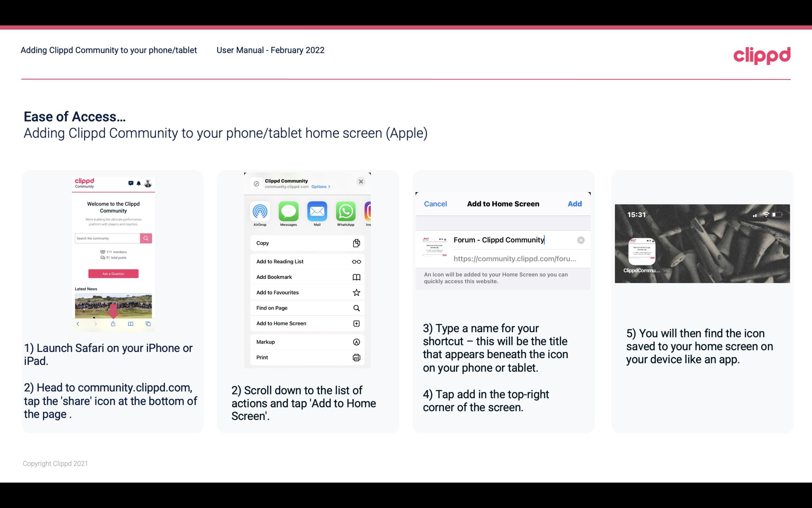
Task: Toggle the Print option in share menu
Action: point(306,357)
